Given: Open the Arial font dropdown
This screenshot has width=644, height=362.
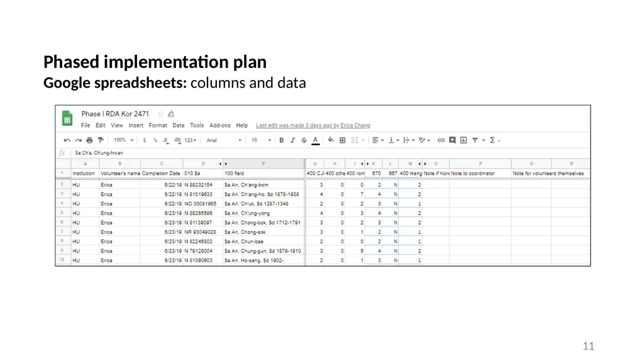Looking at the screenshot, I should pos(224,140).
